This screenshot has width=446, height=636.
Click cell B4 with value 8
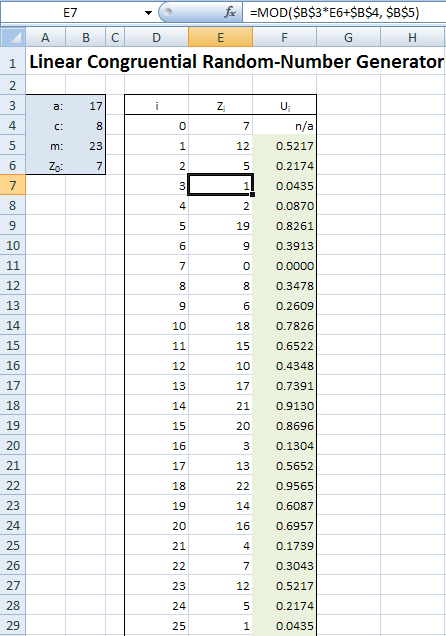click(x=86, y=126)
